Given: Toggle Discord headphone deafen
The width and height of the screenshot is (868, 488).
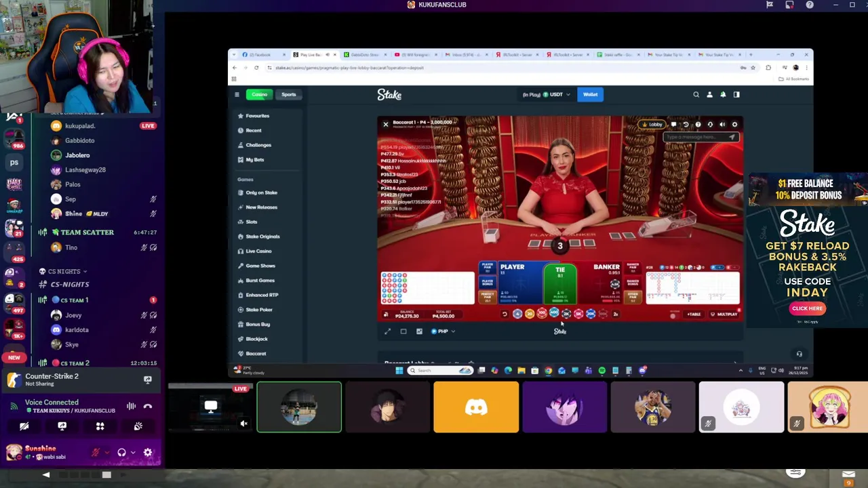Looking at the screenshot, I should [121, 453].
